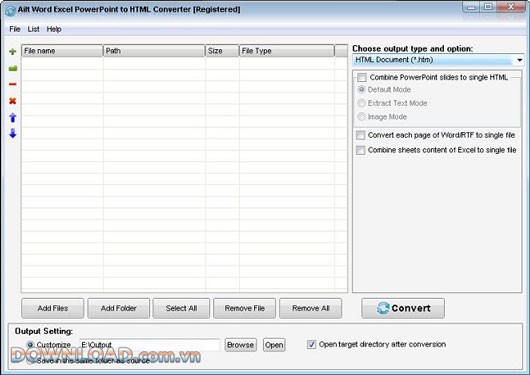Image resolution: width=530 pixels, height=375 pixels.
Task: Check Convert each page of Word/RTF option
Action: tap(361, 135)
